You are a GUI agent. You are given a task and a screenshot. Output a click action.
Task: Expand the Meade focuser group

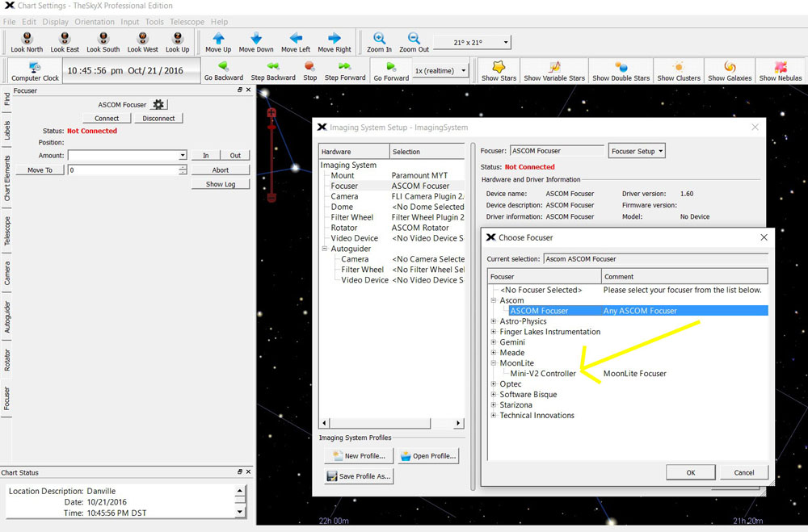494,353
